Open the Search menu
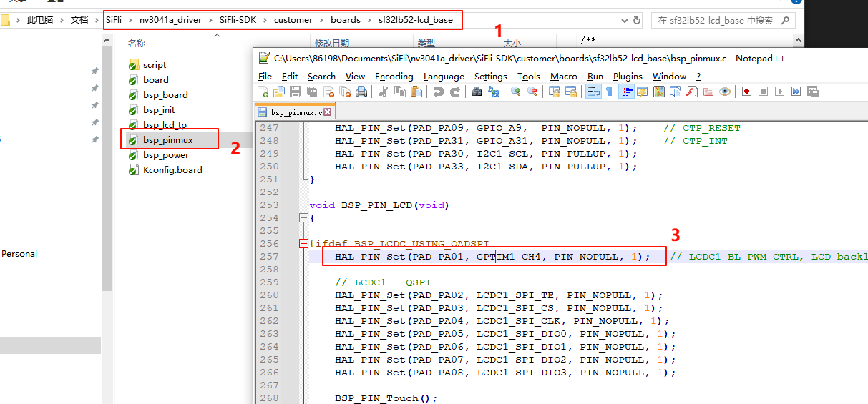Viewport: 868px width, 404px height. click(x=321, y=77)
